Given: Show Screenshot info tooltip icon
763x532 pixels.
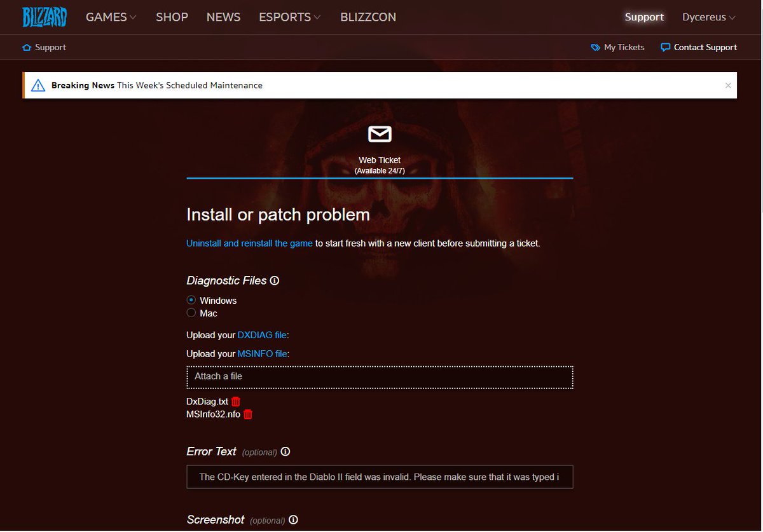Looking at the screenshot, I should click(x=293, y=520).
